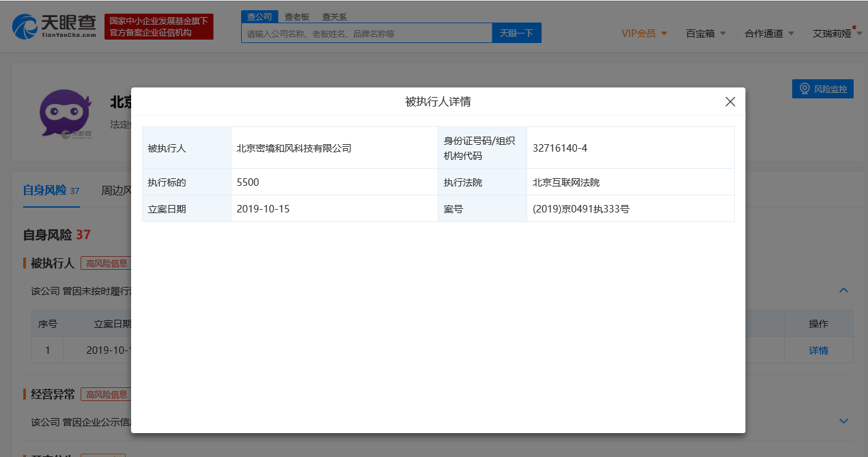Click the TianYanCha logo
Viewport: 868px width, 457px height.
coord(55,26)
